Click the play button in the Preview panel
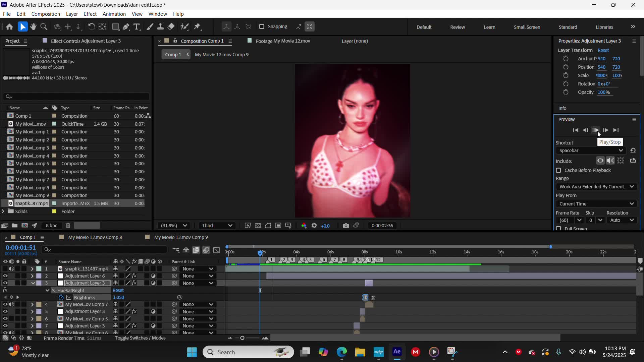The image size is (644, 362). 596,130
